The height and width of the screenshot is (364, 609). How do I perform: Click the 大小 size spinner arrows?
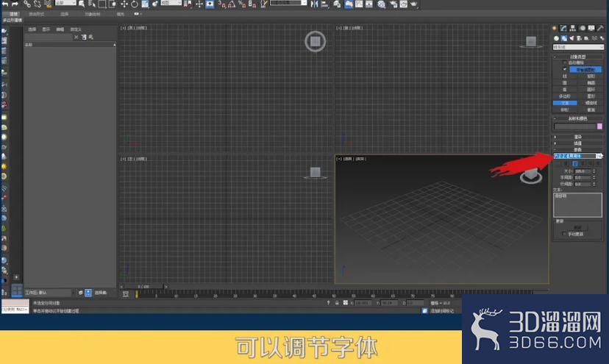(x=594, y=171)
